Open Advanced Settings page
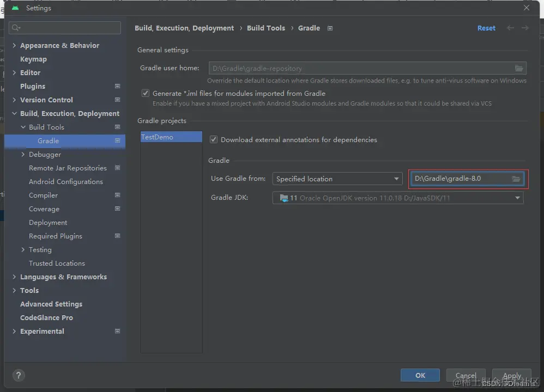Screen dimensions: 544x392 point(51,304)
